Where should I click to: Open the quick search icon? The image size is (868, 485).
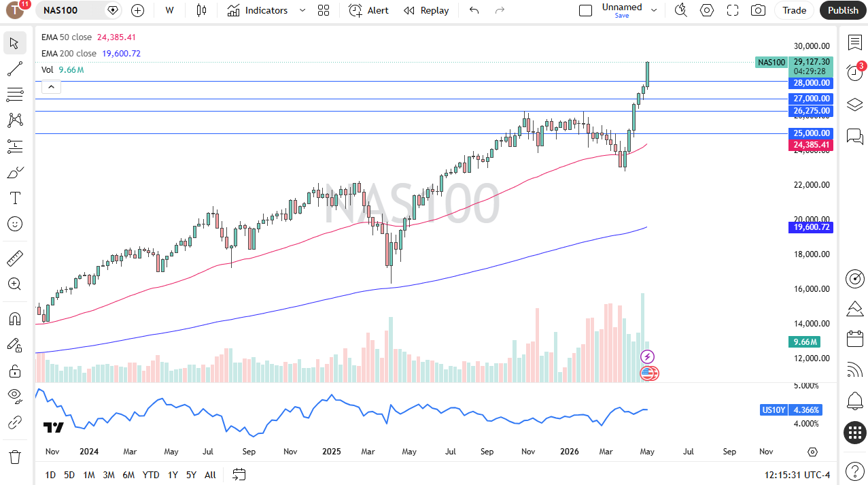point(680,10)
